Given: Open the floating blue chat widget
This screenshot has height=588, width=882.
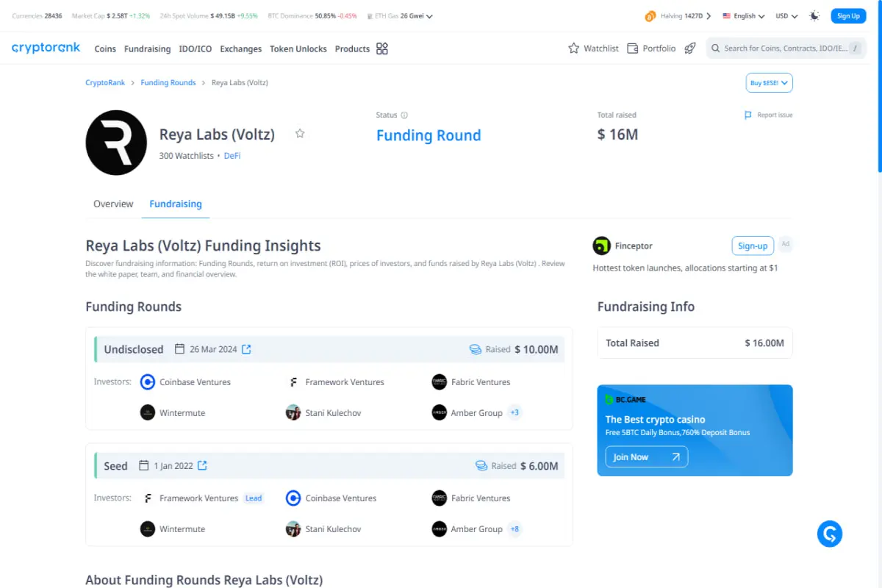Looking at the screenshot, I should 830,534.
